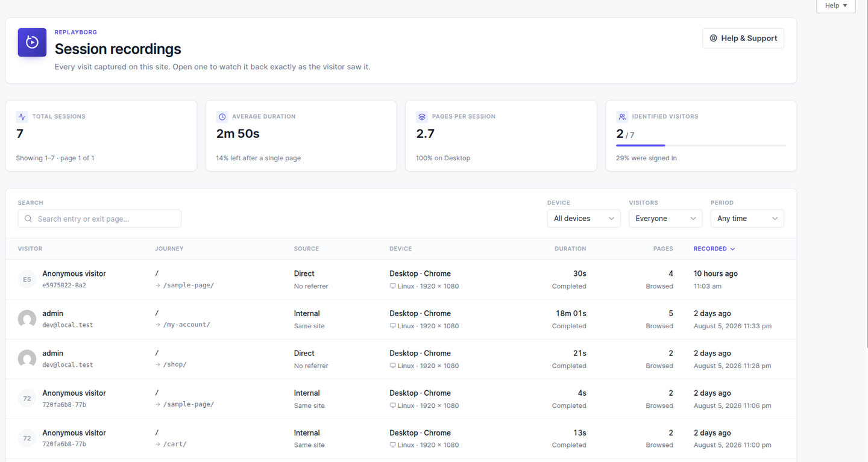Click the Total Sessions pulse icon
The image size is (868, 462).
coord(22,117)
